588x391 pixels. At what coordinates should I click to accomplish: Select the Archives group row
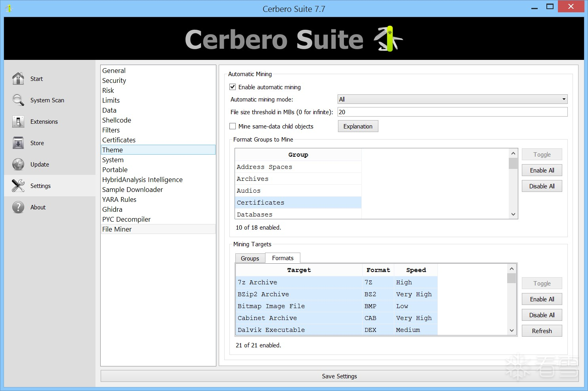tap(298, 179)
